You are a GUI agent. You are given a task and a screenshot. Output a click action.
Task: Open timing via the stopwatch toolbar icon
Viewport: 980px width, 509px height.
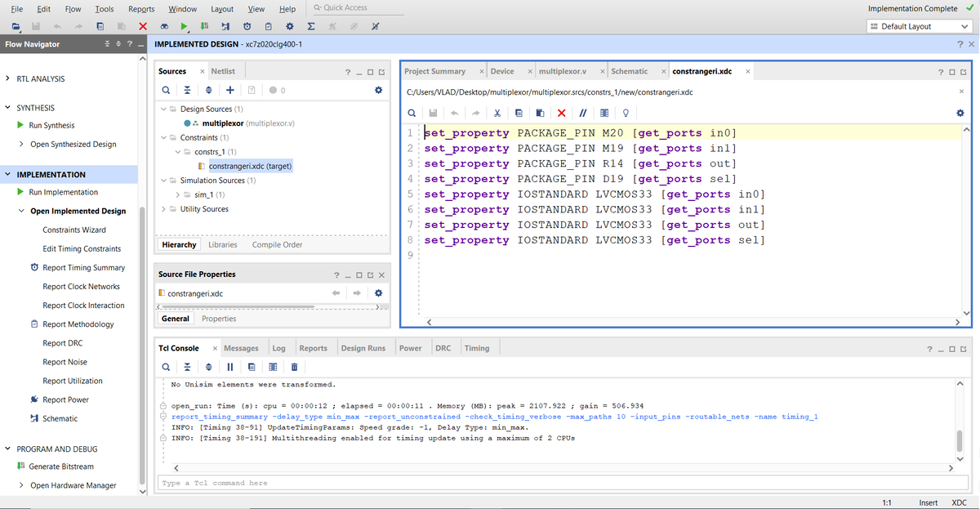pyautogui.click(x=247, y=26)
